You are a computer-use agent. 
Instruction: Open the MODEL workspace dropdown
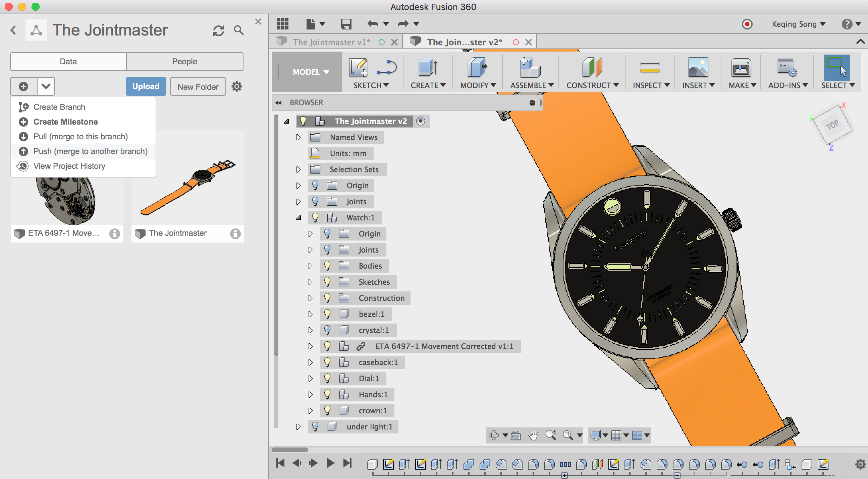(x=310, y=72)
